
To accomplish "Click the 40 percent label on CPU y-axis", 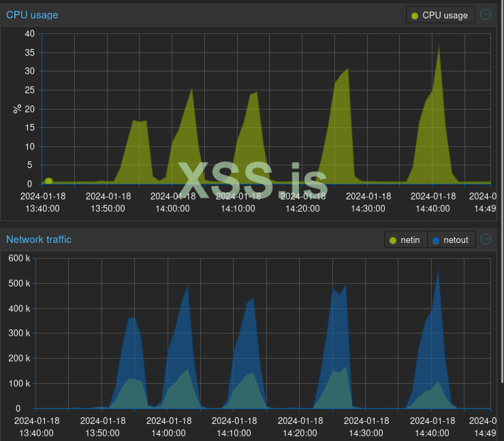I will 29,34.
